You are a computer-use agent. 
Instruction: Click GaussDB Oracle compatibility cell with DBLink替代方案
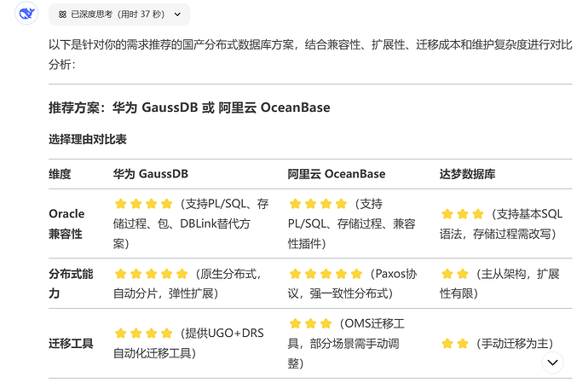click(x=191, y=223)
